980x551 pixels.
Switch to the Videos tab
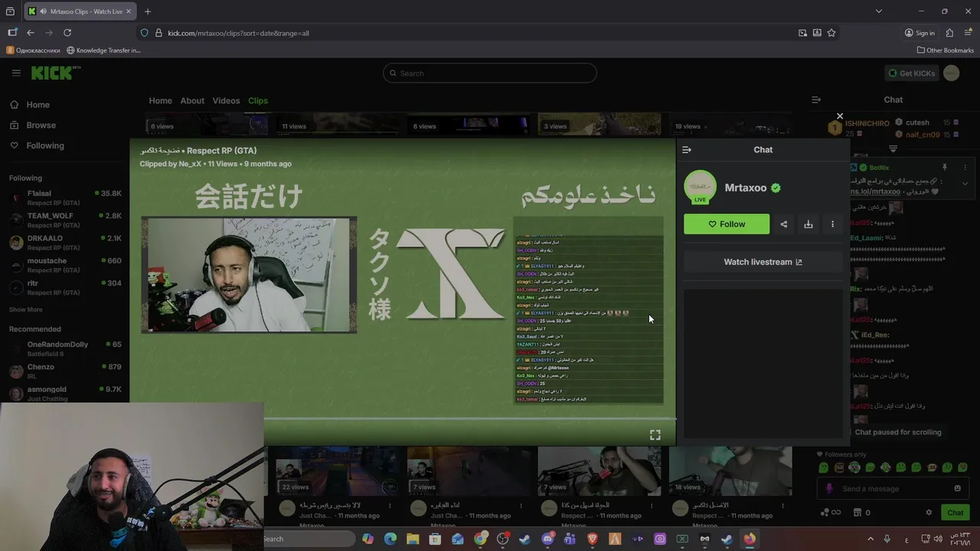point(226,101)
